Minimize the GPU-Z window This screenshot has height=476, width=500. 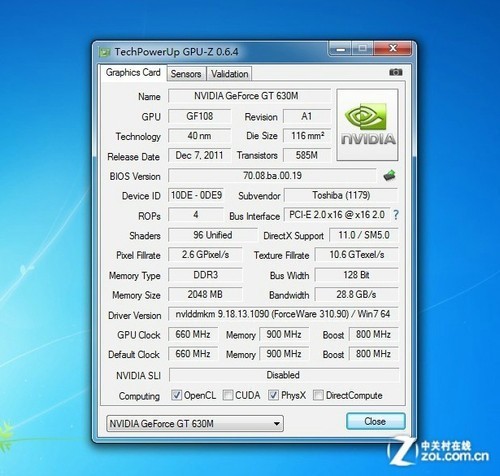click(x=340, y=49)
